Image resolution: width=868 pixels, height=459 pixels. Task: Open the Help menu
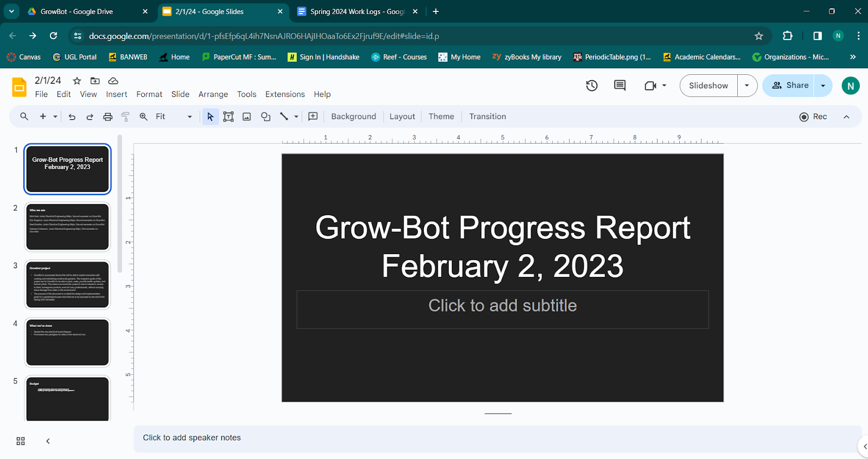pos(322,94)
